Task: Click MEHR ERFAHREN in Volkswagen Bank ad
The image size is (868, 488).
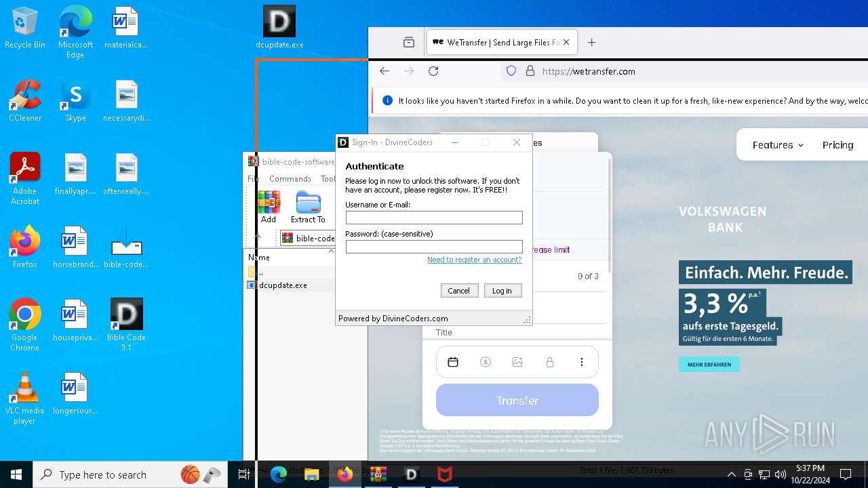Action: tap(709, 365)
